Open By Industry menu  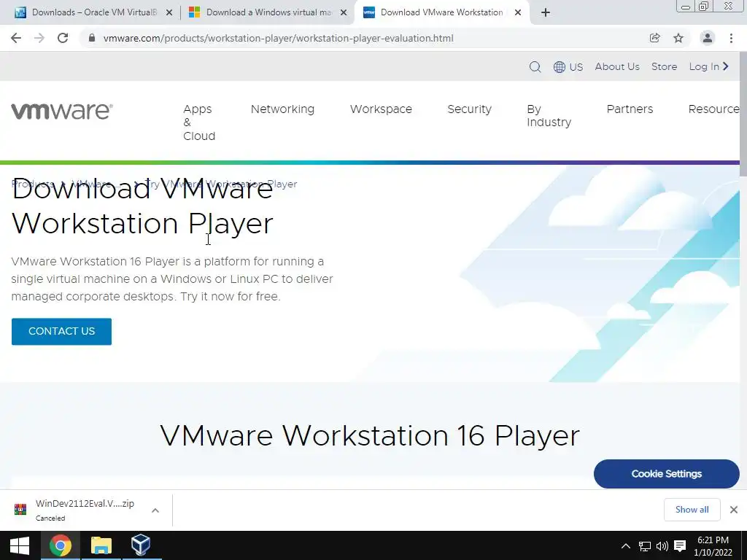(x=549, y=116)
